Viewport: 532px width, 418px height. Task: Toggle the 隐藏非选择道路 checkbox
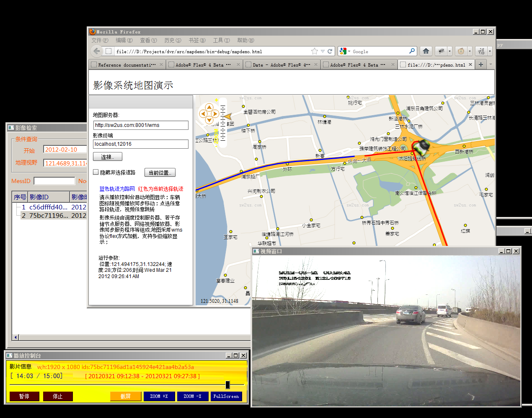coord(96,172)
